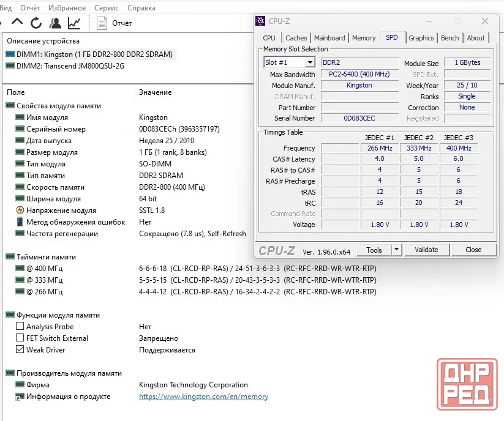Click icon beside Функции модуля памяти

click(x=10, y=315)
